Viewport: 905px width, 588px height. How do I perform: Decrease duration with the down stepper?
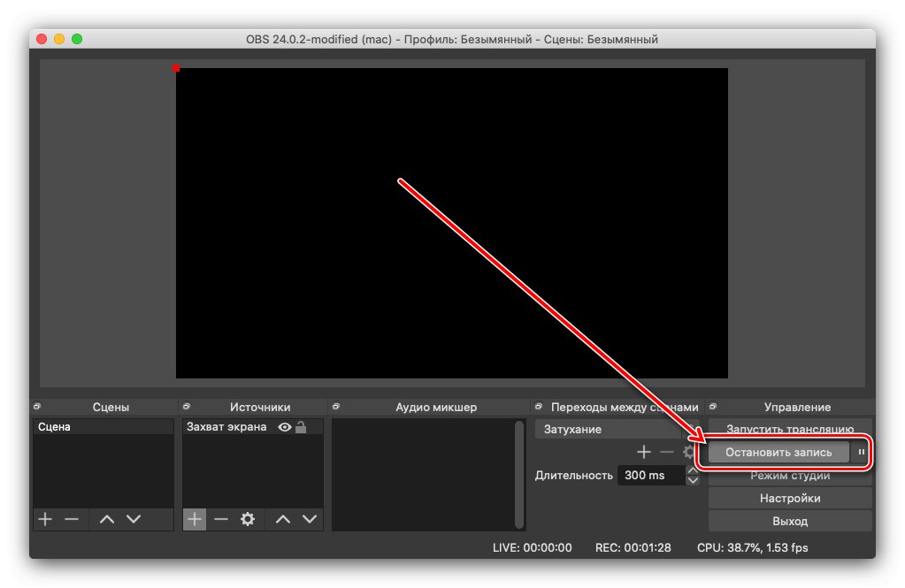(x=693, y=480)
